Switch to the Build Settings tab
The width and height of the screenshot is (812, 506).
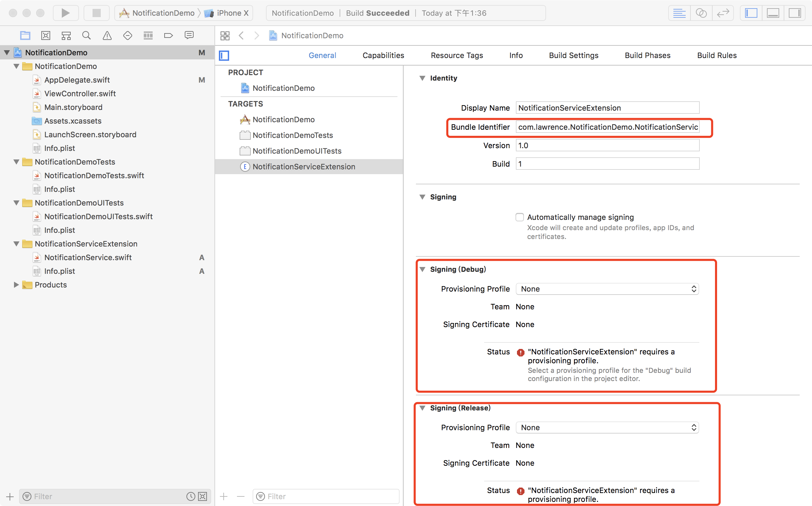(574, 55)
